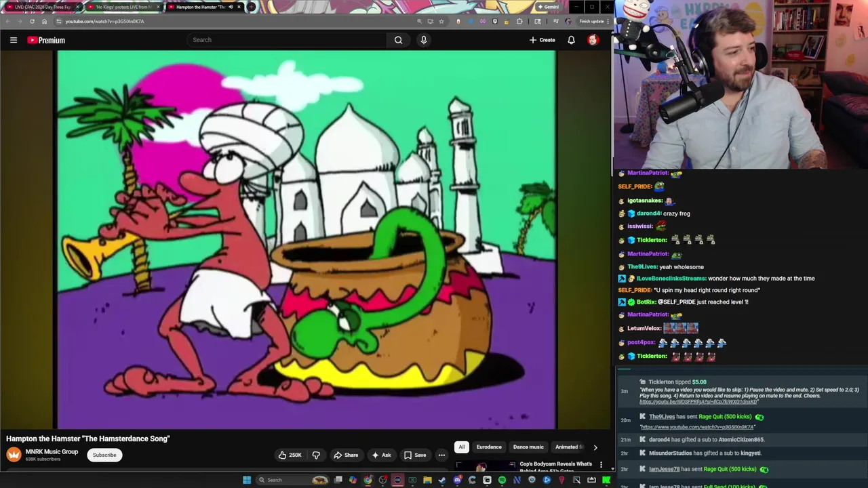Select the All filter chip

click(x=461, y=447)
